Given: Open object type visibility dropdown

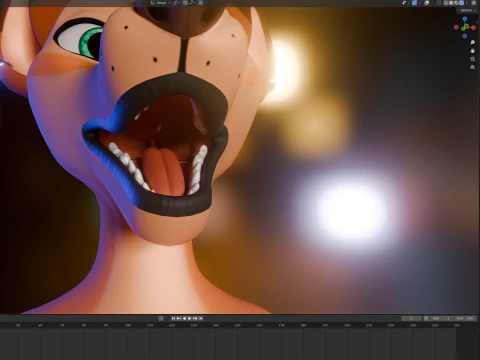Looking at the screenshot, I should (x=406, y=3).
